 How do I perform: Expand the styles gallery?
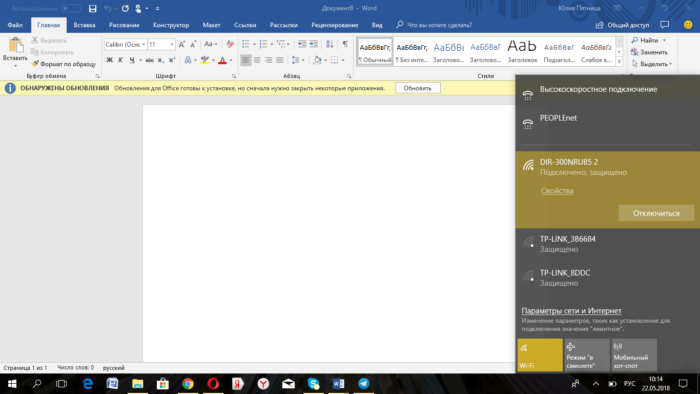click(619, 62)
